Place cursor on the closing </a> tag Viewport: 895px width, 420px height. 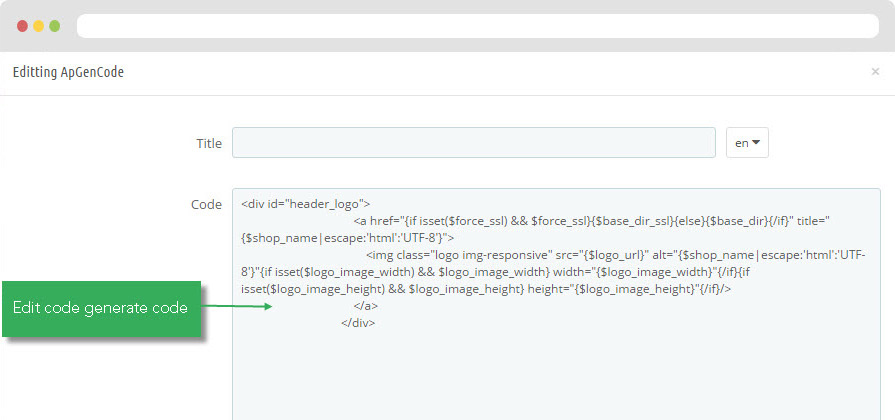[366, 306]
